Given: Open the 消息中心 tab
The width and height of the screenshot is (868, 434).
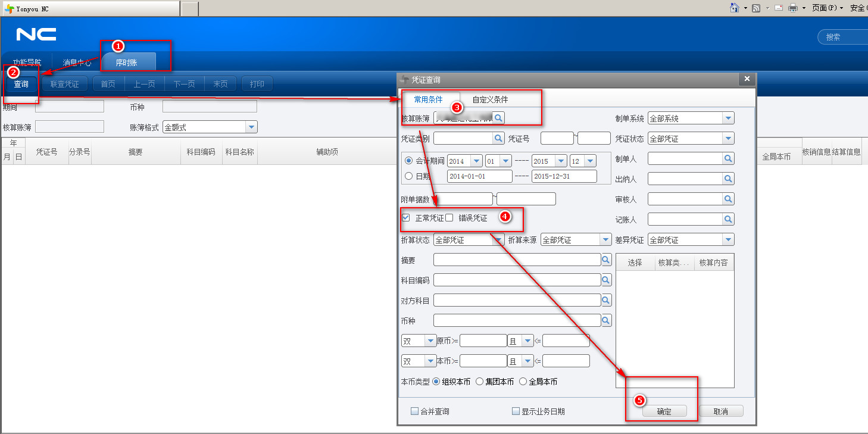Looking at the screenshot, I should (x=77, y=63).
